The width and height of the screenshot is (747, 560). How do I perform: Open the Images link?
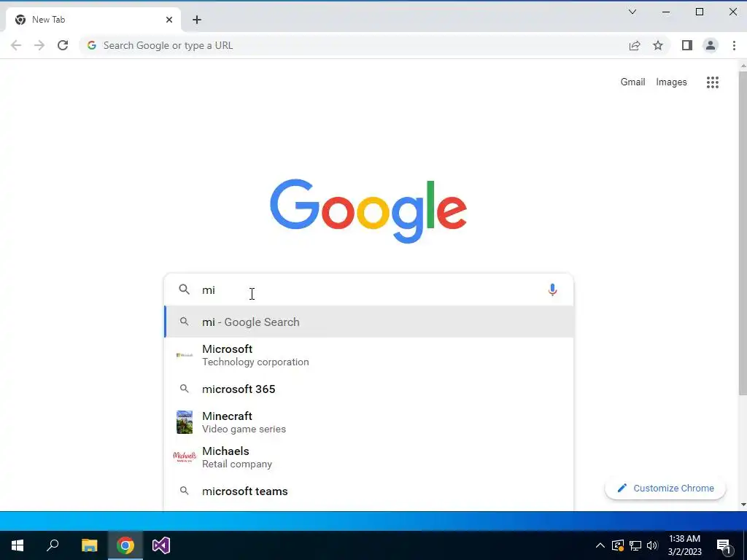pos(671,82)
